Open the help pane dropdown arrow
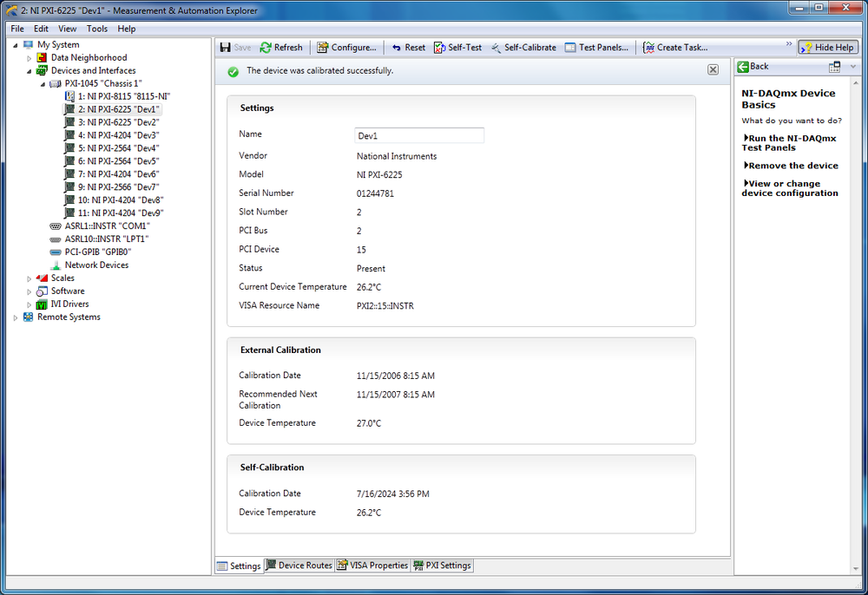Viewport: 868px width, 595px height. point(853,67)
